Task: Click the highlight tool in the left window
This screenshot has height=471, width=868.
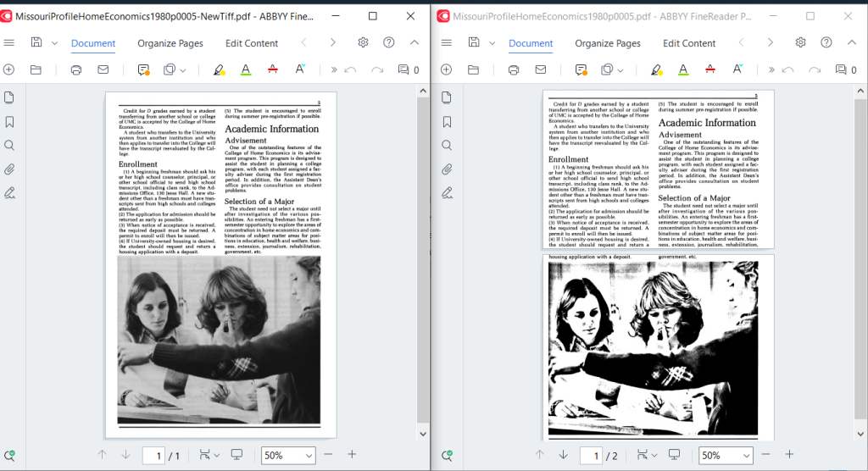Action: 219,70
